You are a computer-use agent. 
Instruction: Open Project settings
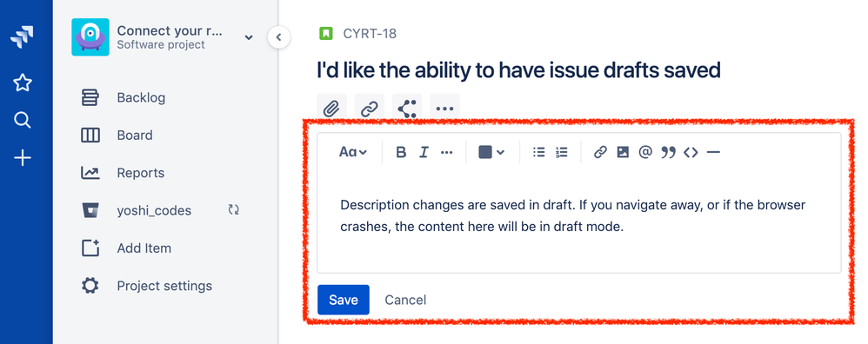[164, 286]
